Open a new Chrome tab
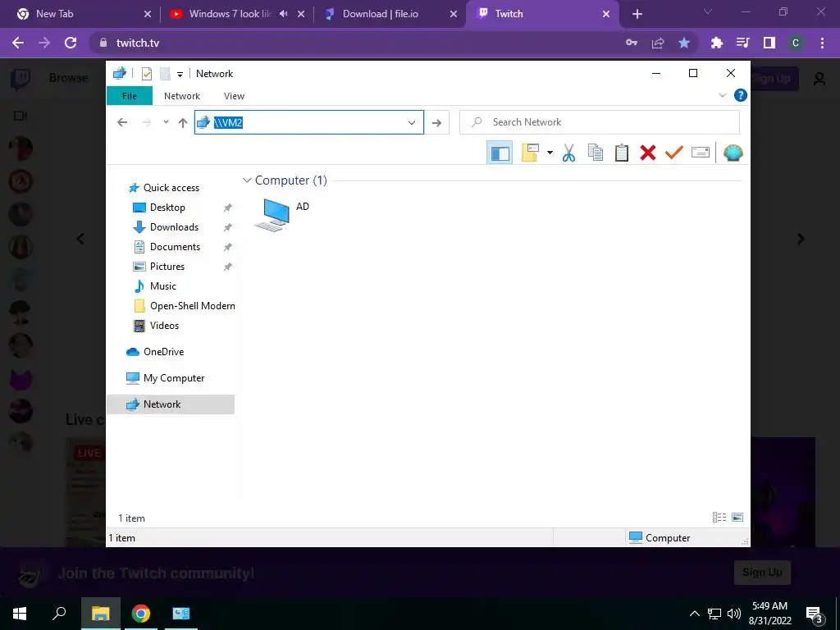 coord(637,14)
